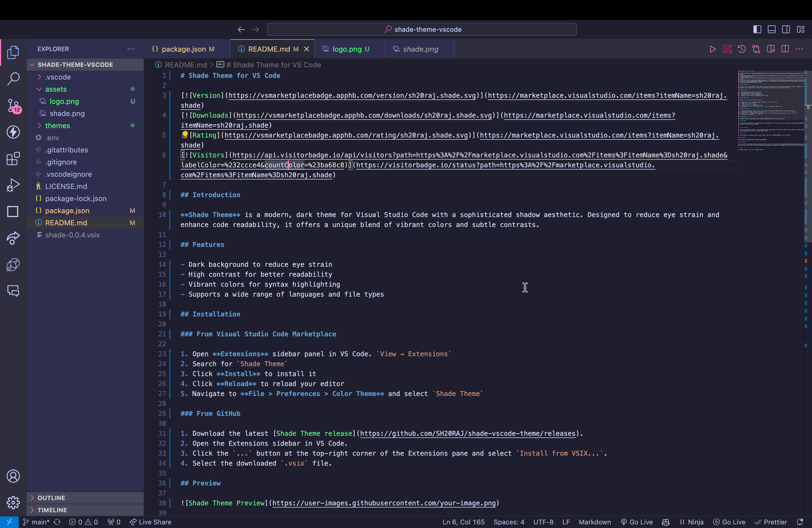
Task: Toggle the bottom panel layout button
Action: click(771, 29)
